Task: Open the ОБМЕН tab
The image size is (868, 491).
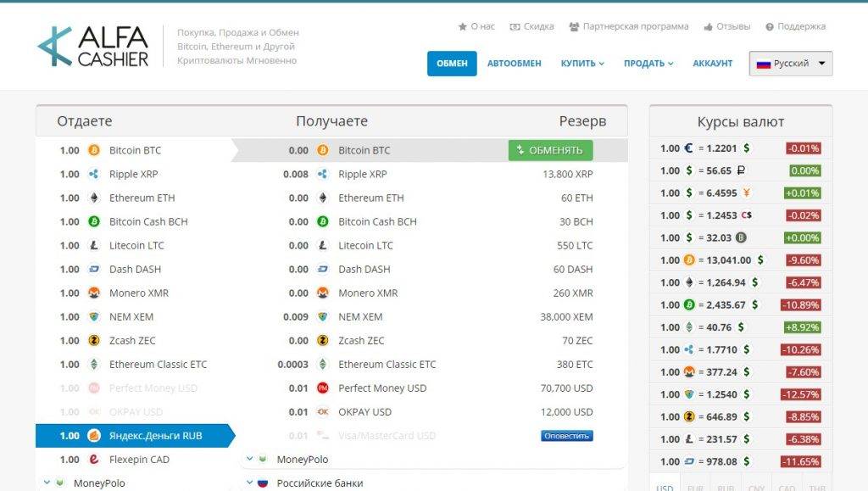Action: tap(452, 63)
